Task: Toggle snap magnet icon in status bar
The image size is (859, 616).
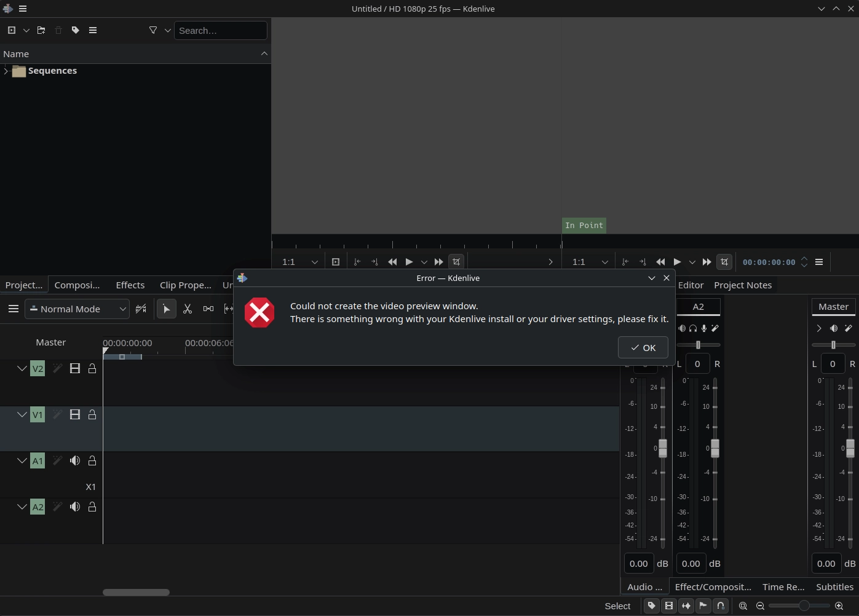Action: pos(721,606)
